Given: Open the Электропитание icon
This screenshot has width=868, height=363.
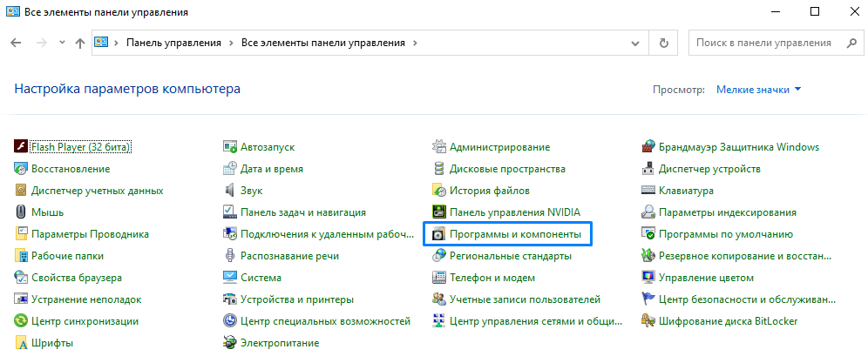Looking at the screenshot, I should pyautogui.click(x=230, y=343).
